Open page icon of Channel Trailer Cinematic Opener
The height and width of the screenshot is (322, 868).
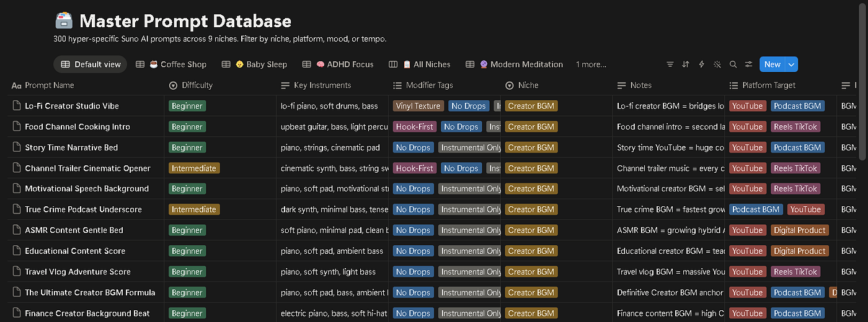(17, 168)
